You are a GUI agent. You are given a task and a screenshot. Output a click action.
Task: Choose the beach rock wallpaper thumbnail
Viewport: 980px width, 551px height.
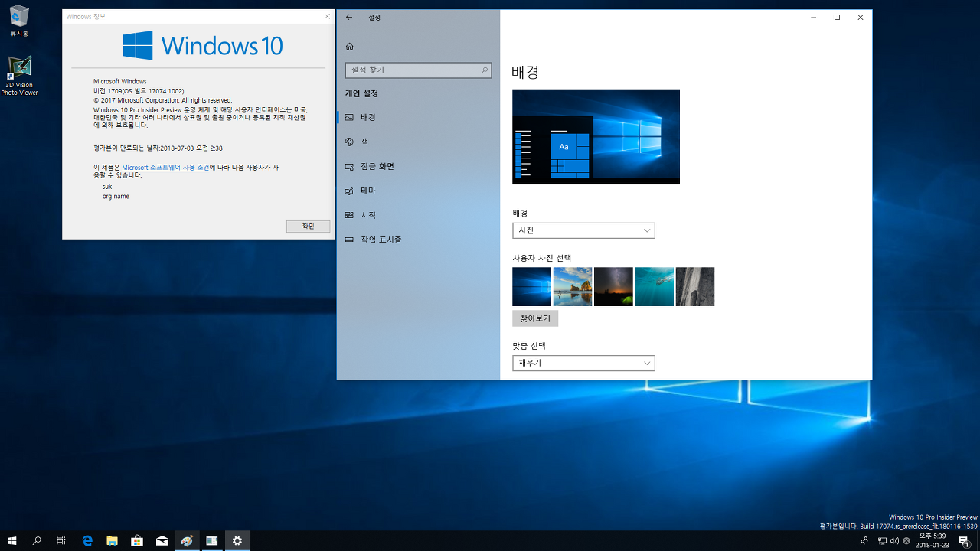[573, 286]
